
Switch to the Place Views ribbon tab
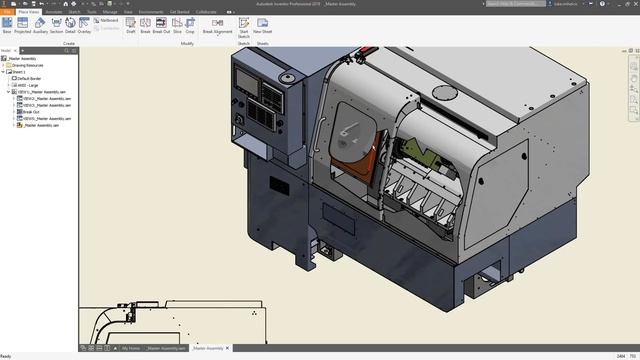click(x=29, y=12)
